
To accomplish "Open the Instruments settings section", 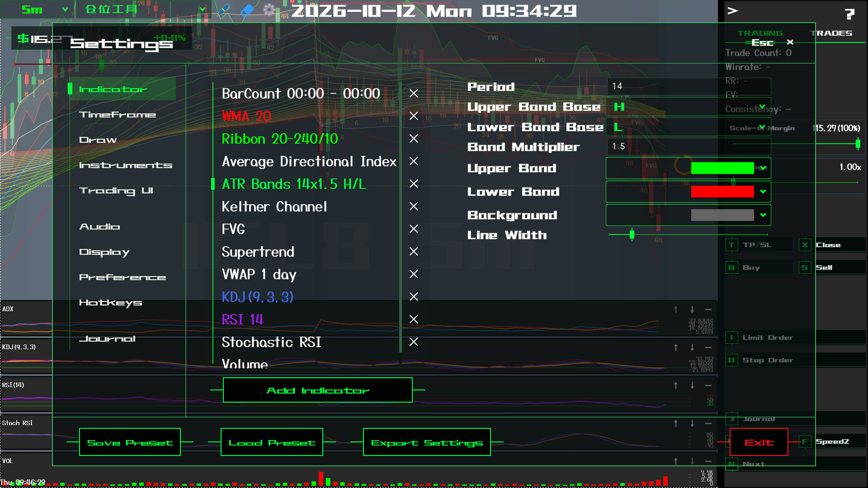I will (x=126, y=165).
